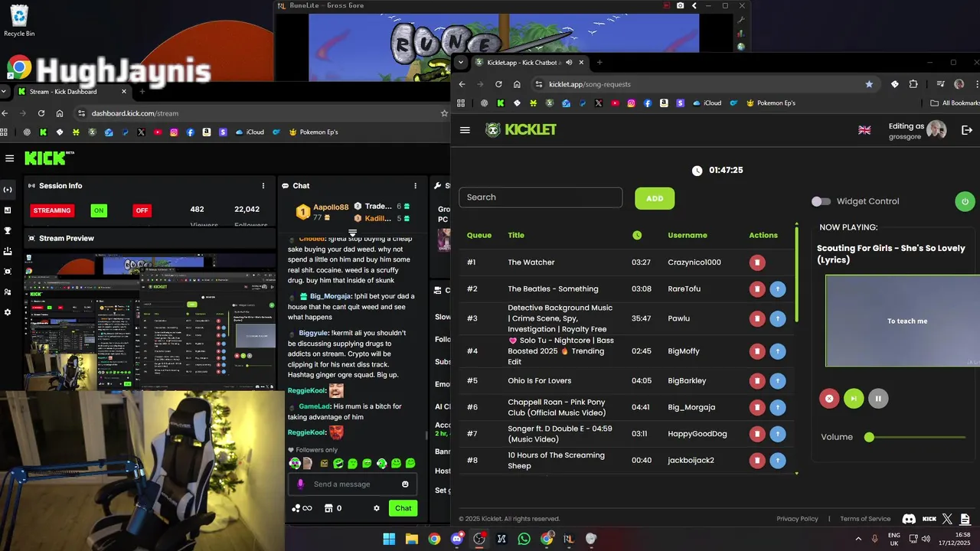The height and width of the screenshot is (551, 980).
Task: Switch to the Kicklet.app browser tab
Action: click(528, 63)
